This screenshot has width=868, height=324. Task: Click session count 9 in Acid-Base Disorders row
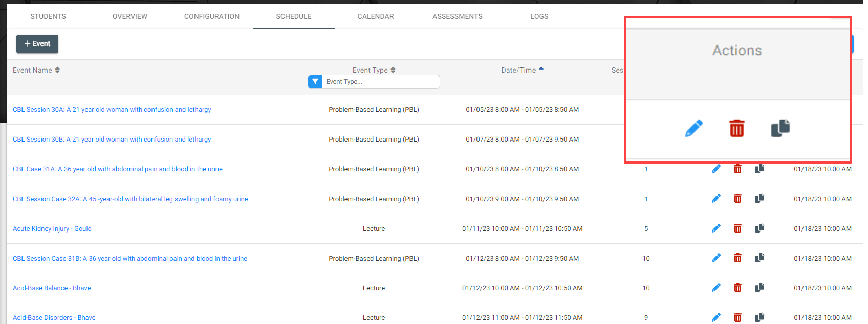[x=646, y=317]
